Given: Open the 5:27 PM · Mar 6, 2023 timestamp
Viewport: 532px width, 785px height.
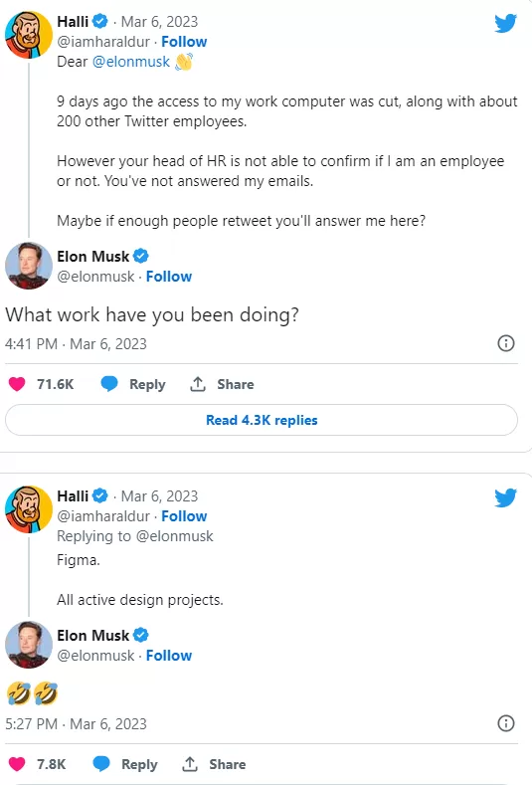Looking at the screenshot, I should point(77,724).
